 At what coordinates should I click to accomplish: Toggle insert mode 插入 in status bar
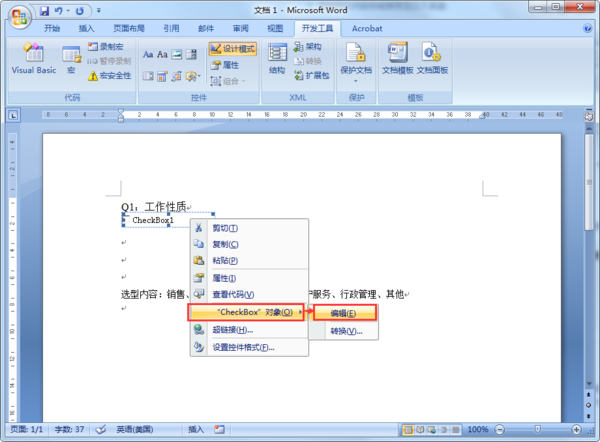click(196, 429)
